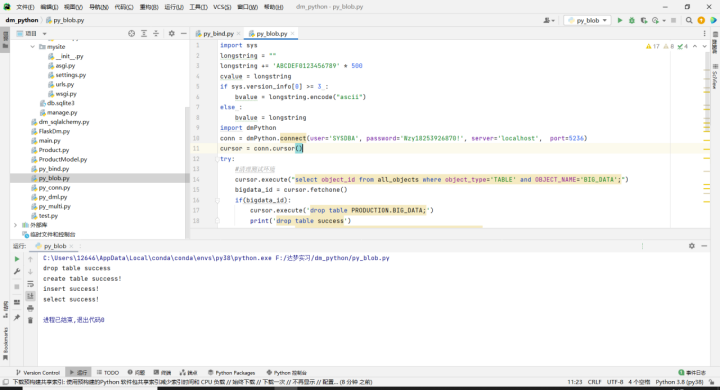Screen dimensions: 720x390
Task: Click python.exe path link in console
Action: [x=158, y=258]
